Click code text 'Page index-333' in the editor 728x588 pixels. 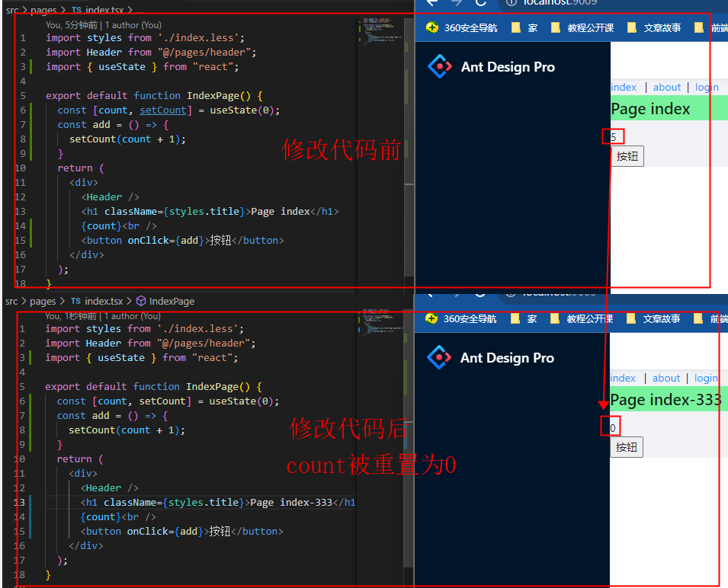click(x=291, y=502)
